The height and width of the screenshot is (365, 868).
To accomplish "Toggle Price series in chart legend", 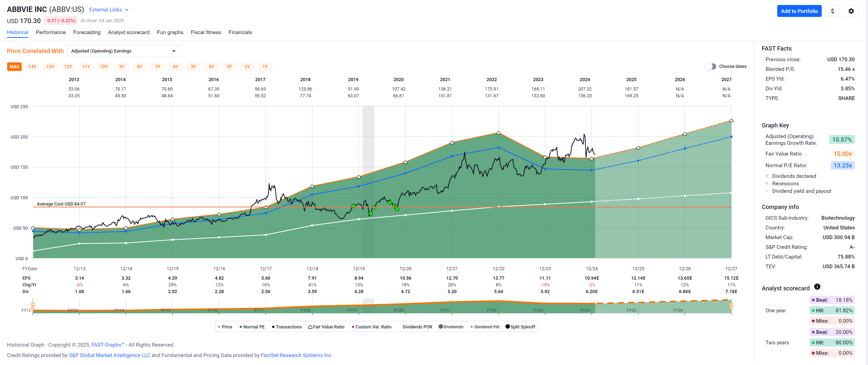I will [225, 327].
